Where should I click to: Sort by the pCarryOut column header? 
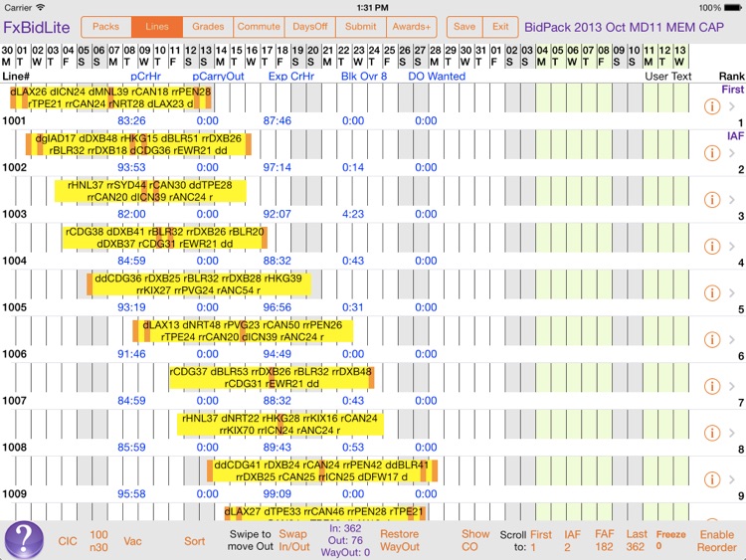point(219,77)
